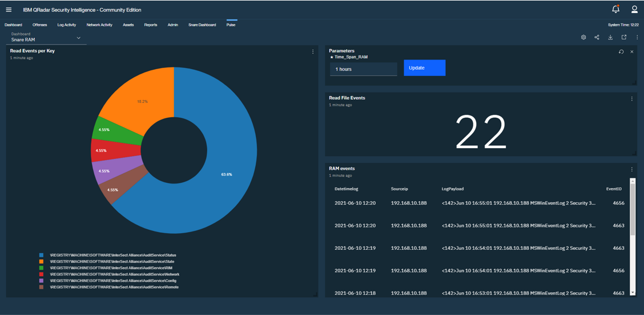Download the dashboard via download icon
644x315 pixels.
click(x=610, y=37)
